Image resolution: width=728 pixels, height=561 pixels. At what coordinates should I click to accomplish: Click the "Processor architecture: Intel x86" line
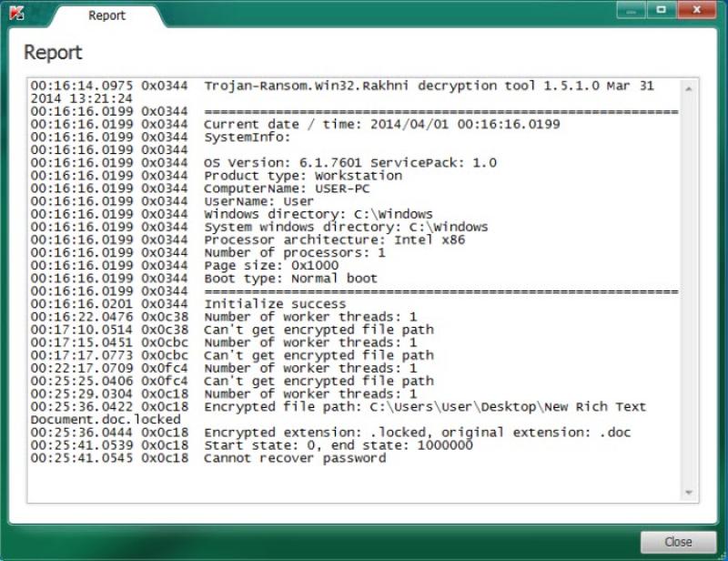[x=248, y=240]
